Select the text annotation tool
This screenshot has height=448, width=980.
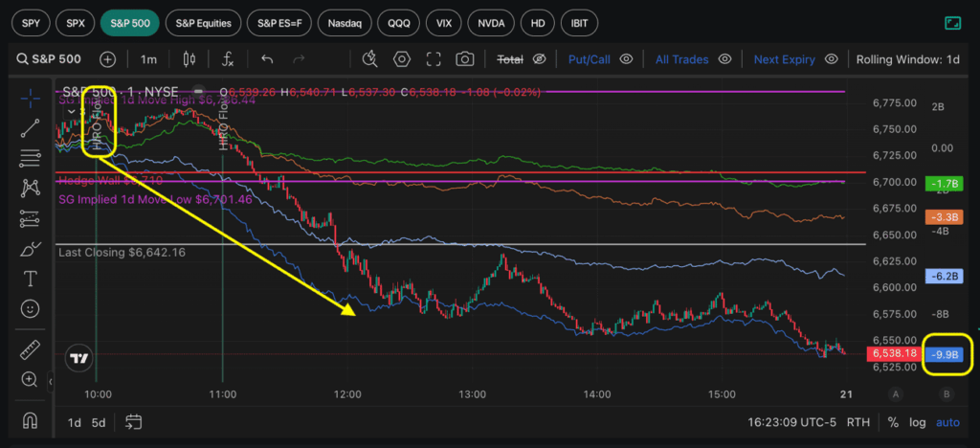click(31, 279)
